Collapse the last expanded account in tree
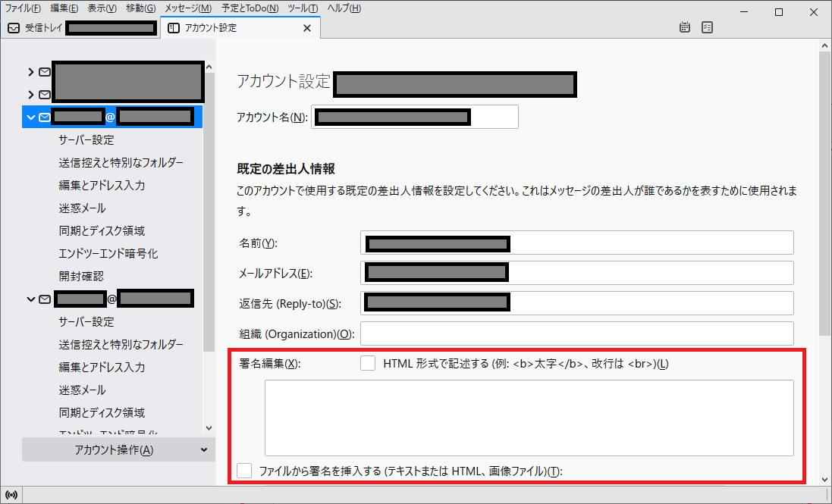 coord(31,299)
